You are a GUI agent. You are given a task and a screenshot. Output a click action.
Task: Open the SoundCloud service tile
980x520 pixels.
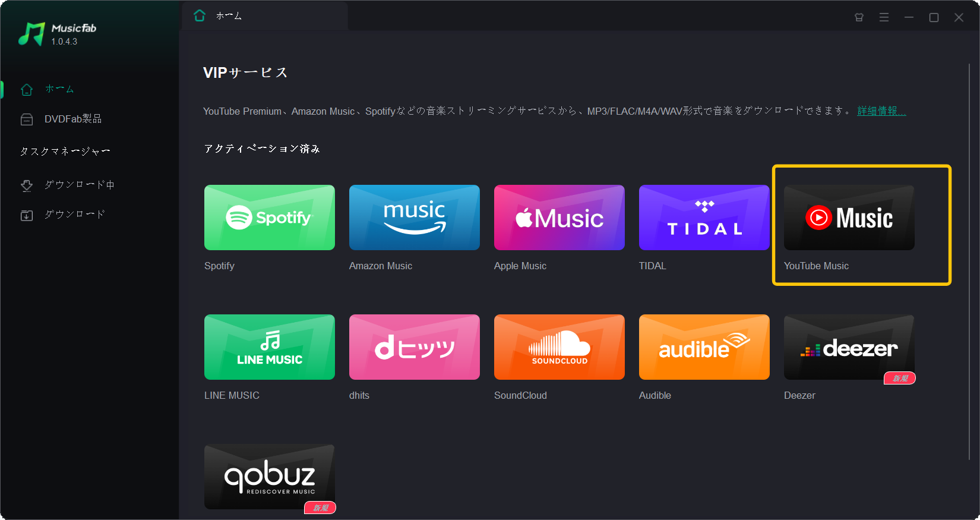click(x=559, y=347)
